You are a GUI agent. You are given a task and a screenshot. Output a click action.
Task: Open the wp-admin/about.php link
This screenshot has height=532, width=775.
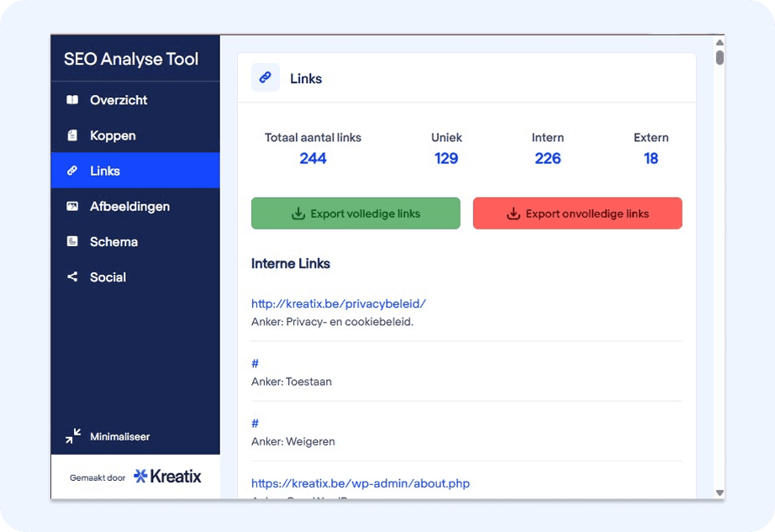click(x=361, y=483)
